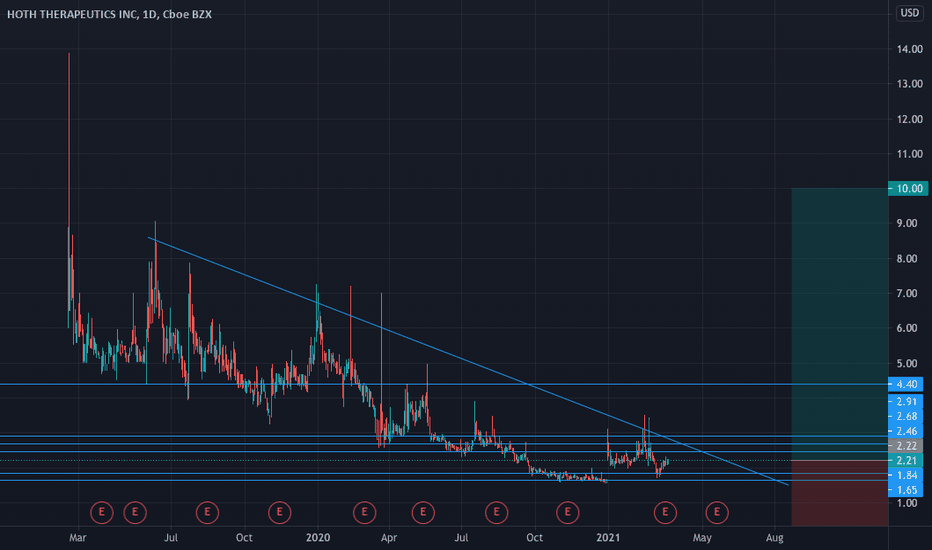Select the 2.91 blue price label
Viewport: 932px width, 550px height.
point(905,401)
